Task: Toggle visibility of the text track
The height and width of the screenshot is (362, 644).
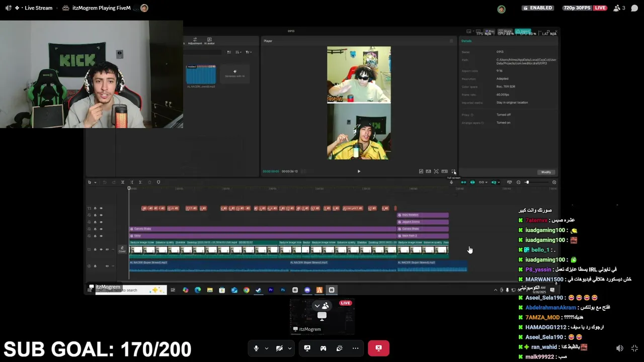Action: click(x=101, y=208)
